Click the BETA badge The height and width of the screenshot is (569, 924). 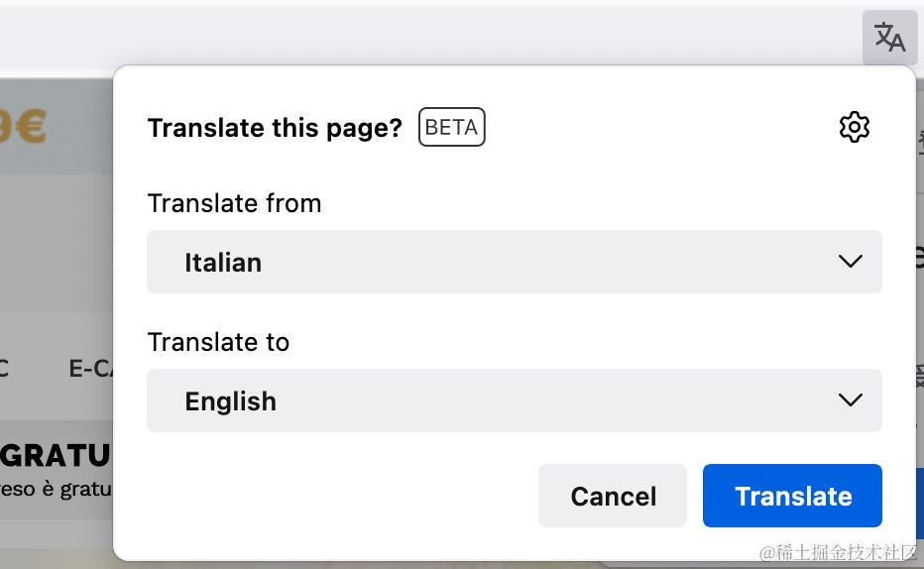[451, 128]
